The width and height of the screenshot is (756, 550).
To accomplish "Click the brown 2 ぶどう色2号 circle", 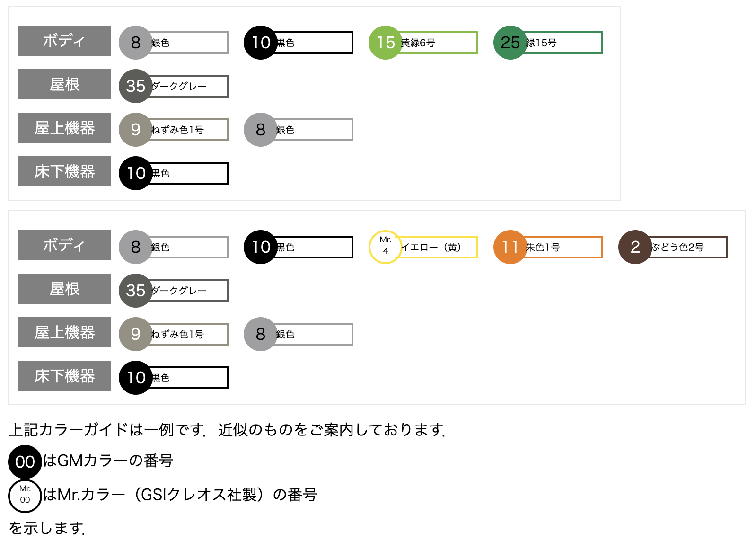I will pyautogui.click(x=635, y=247).
